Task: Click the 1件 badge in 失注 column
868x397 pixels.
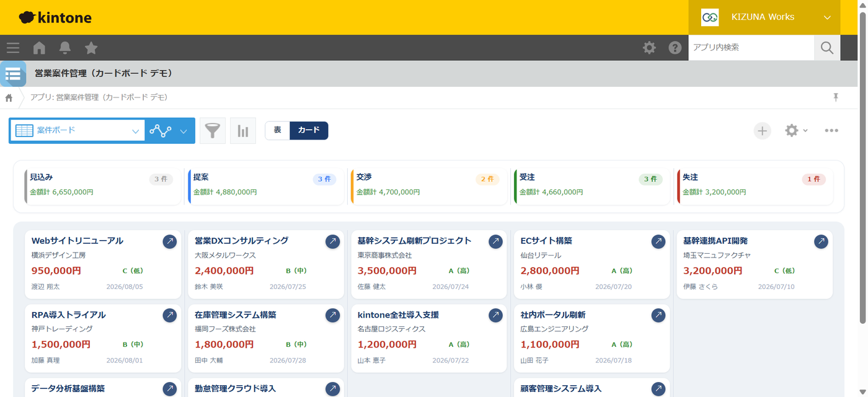Action: (813, 179)
